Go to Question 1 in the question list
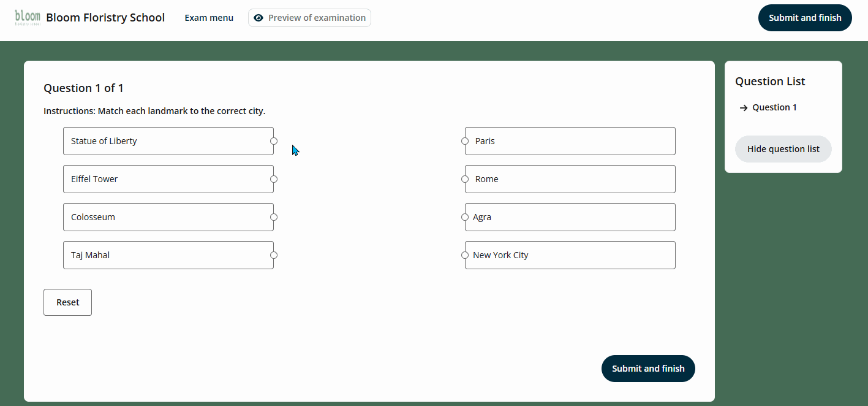868x406 pixels. coord(774,107)
